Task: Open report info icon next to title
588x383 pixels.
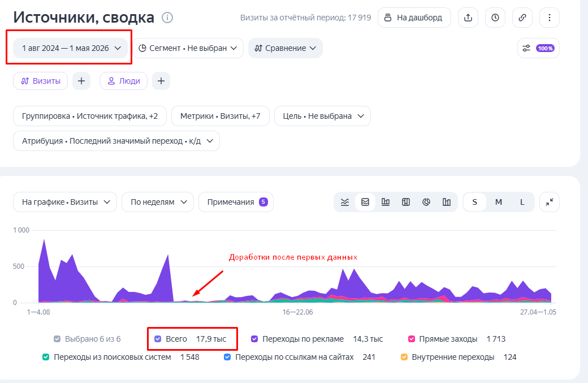Action: [167, 18]
